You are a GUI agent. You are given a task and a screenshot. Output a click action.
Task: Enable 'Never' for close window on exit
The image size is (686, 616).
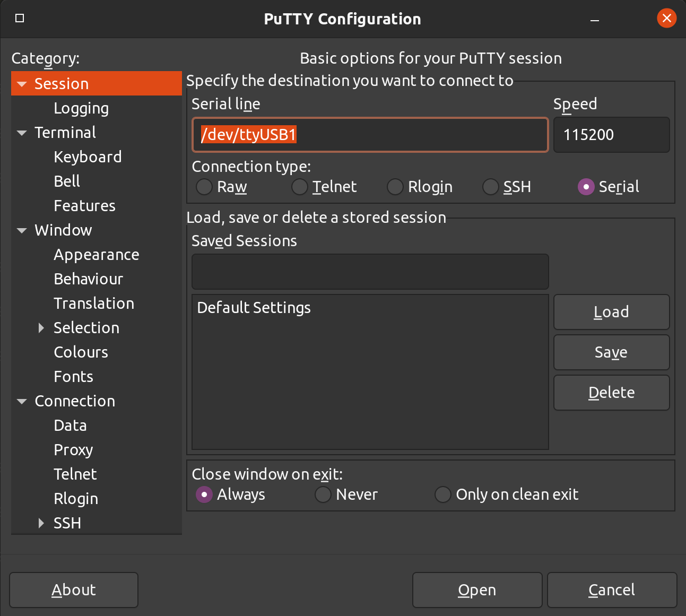(x=323, y=494)
